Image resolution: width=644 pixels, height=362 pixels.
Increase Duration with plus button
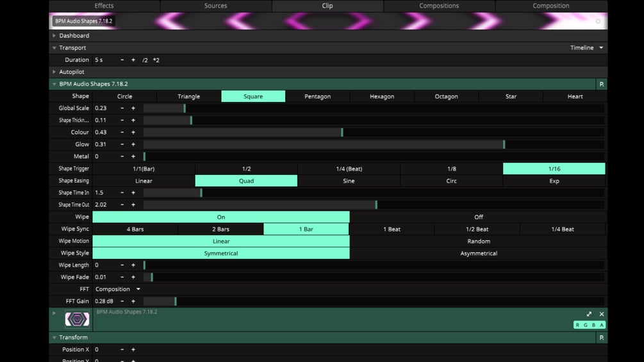[133, 60]
